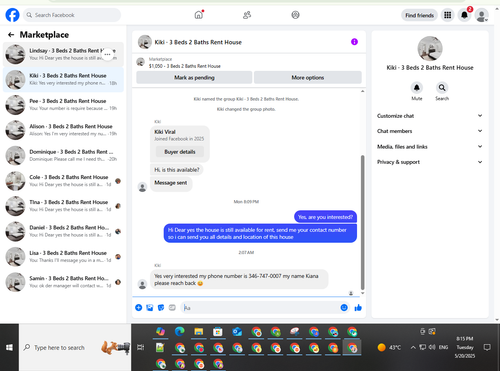This screenshot has height=371, width=500.
Task: Click the chat scroll up arrow
Action: click(363, 91)
